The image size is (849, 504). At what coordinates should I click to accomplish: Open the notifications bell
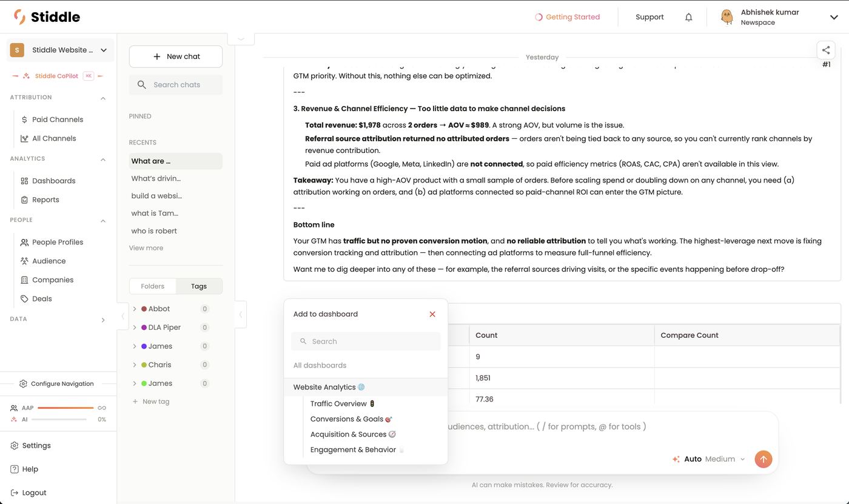pyautogui.click(x=688, y=17)
